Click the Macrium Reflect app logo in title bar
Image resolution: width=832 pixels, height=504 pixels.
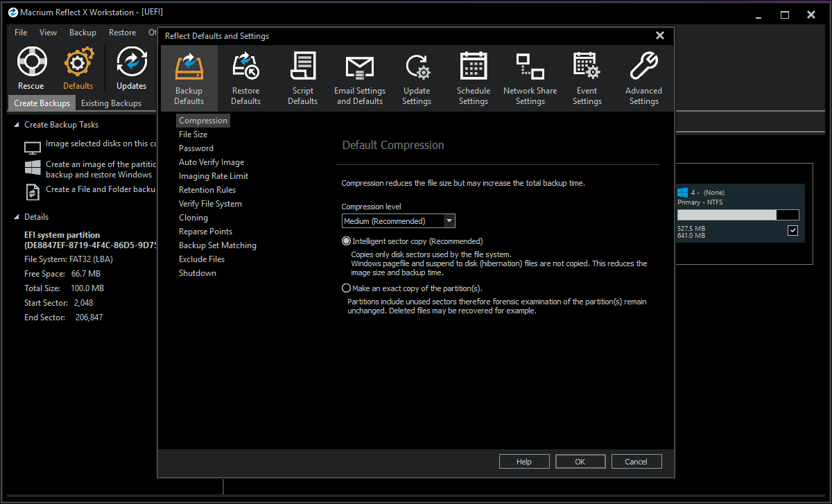(x=12, y=12)
